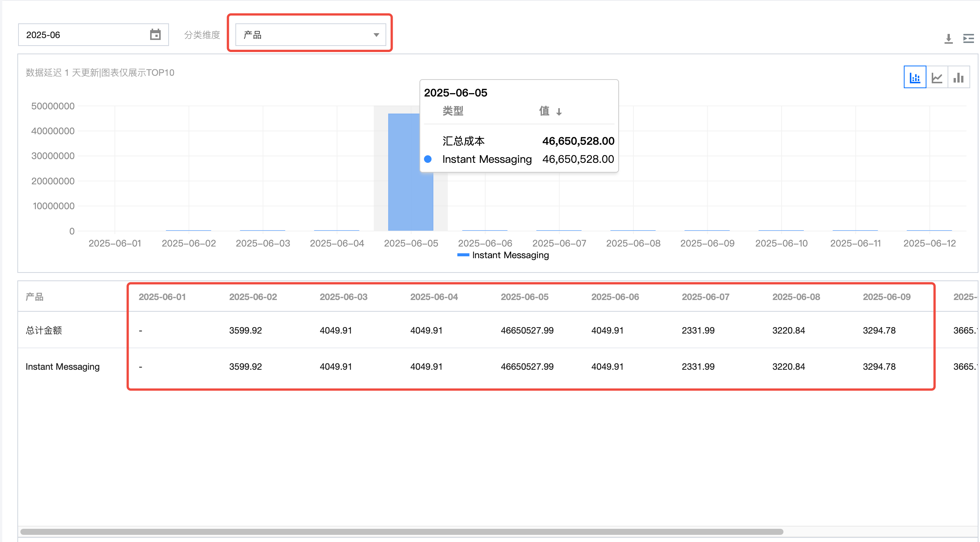
Task: Click the 2025-06-09 table column header
Action: [x=886, y=297]
